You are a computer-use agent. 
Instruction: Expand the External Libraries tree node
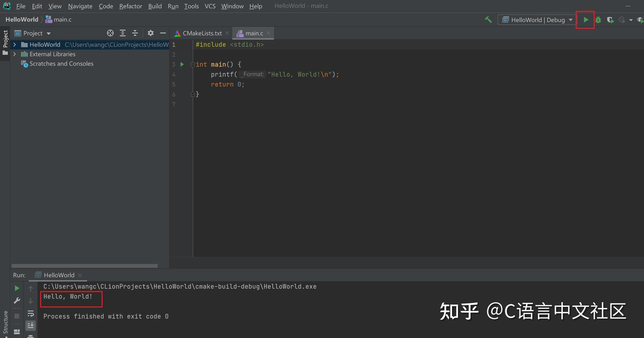(14, 54)
